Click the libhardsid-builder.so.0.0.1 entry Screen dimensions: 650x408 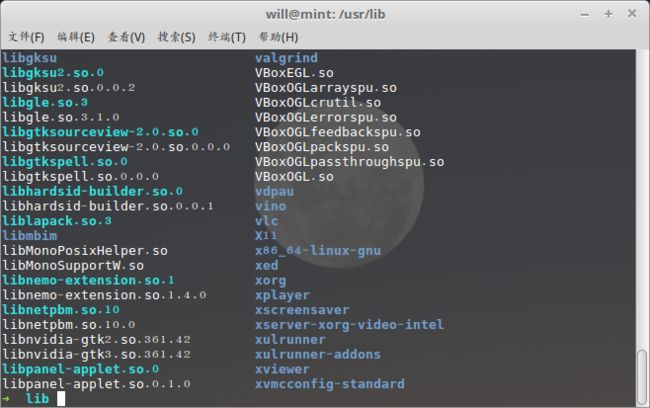click(x=108, y=206)
